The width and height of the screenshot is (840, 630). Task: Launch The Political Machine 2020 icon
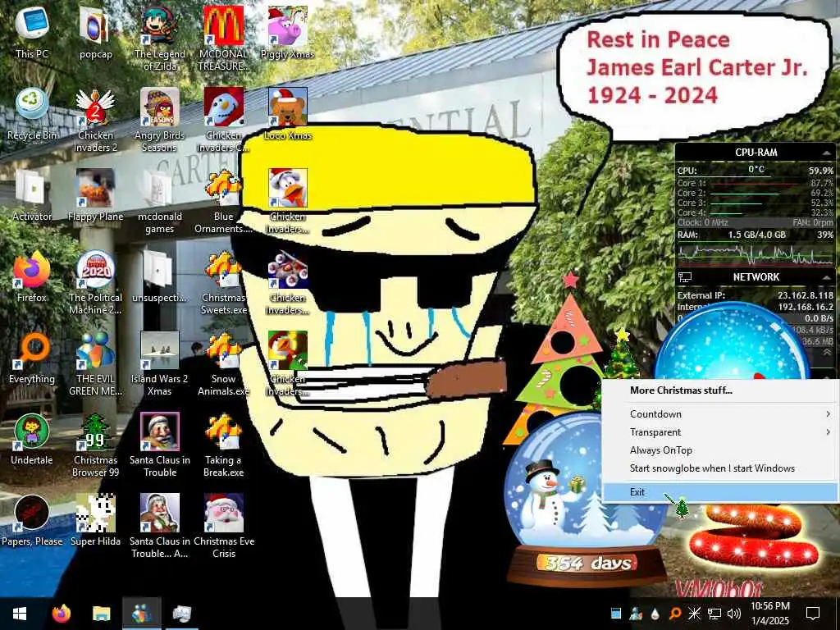pos(95,282)
